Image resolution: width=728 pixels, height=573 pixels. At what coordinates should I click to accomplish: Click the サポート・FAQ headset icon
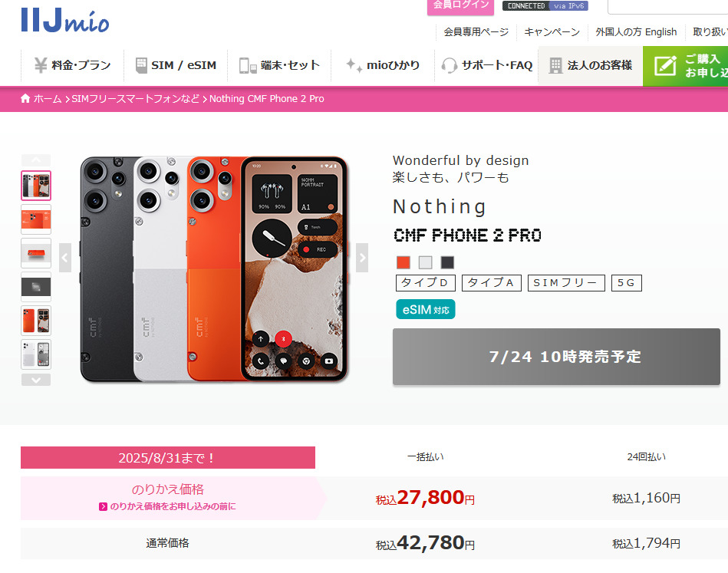click(450, 65)
